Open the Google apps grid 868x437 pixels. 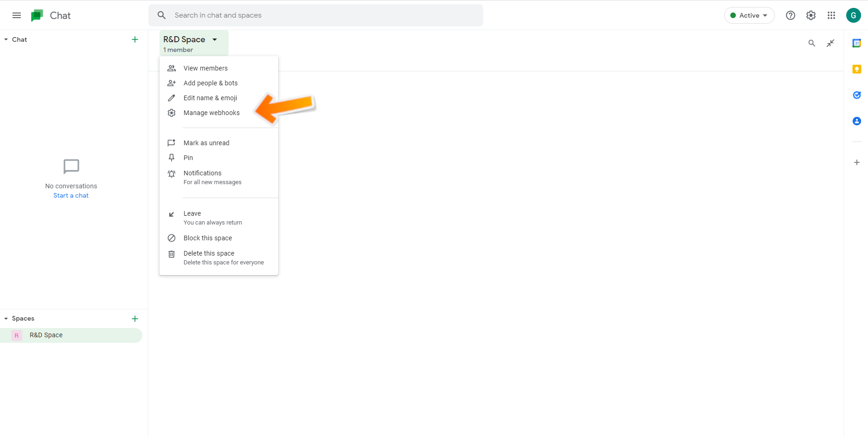coord(831,15)
